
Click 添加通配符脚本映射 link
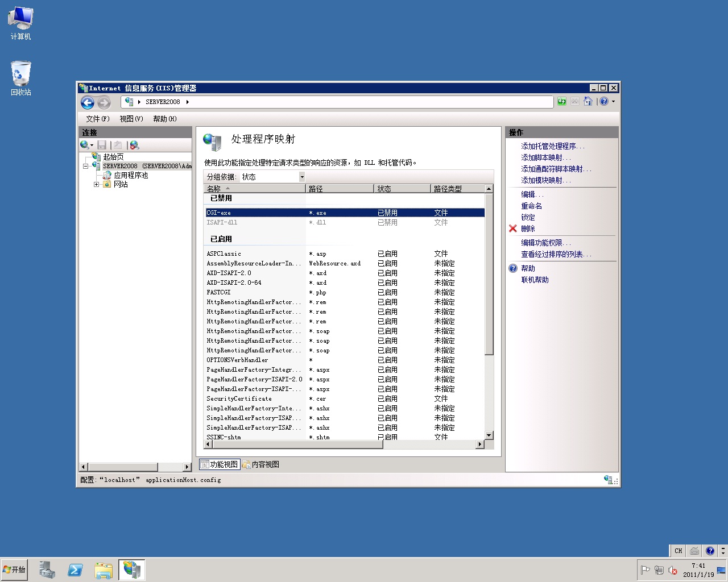coord(556,169)
